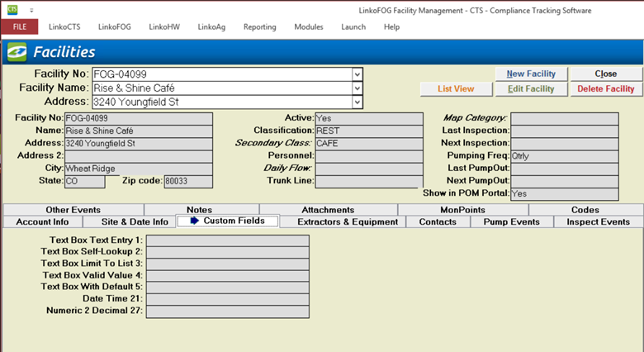
Task: Switch to the Codes tab
Action: [x=585, y=210]
